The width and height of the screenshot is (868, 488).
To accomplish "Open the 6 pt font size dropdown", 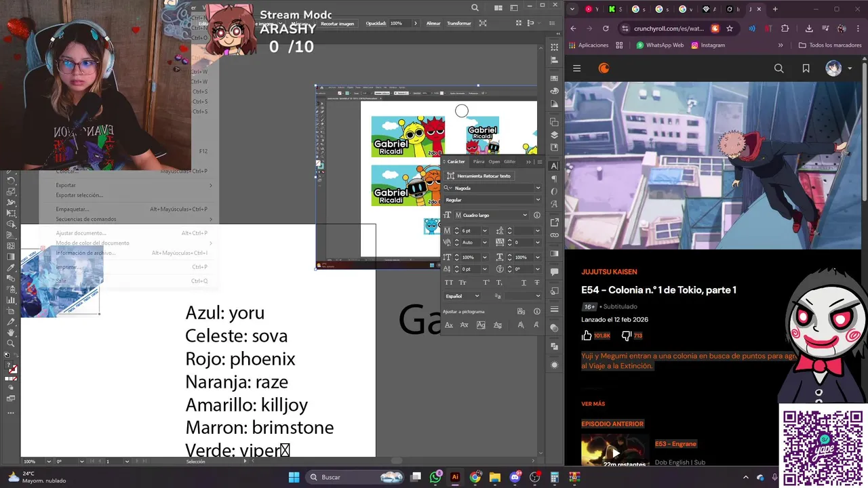I will 485,230.
